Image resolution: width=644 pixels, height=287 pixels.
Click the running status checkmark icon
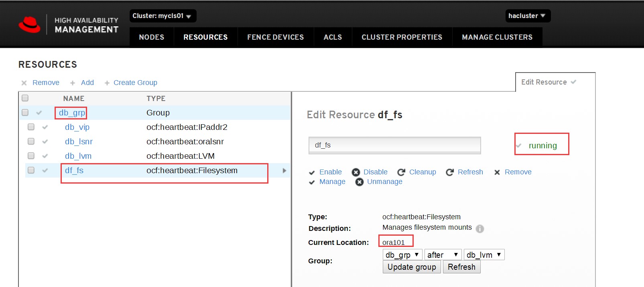coord(519,146)
